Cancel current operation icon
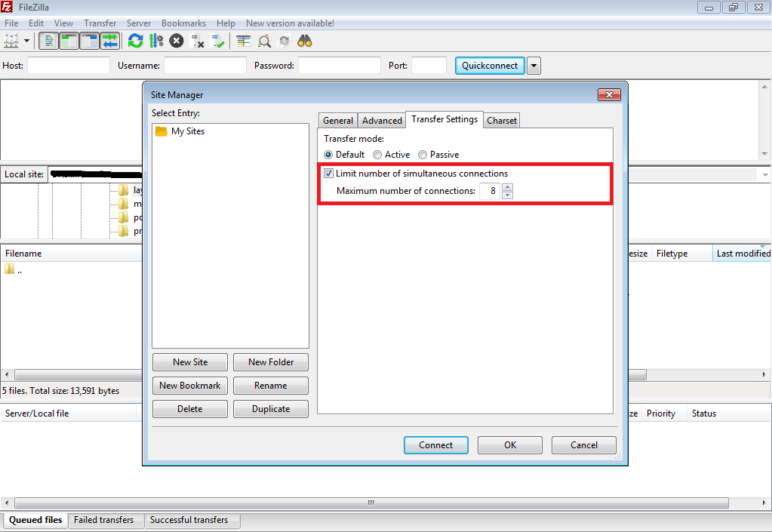This screenshot has height=532, width=772. click(177, 41)
